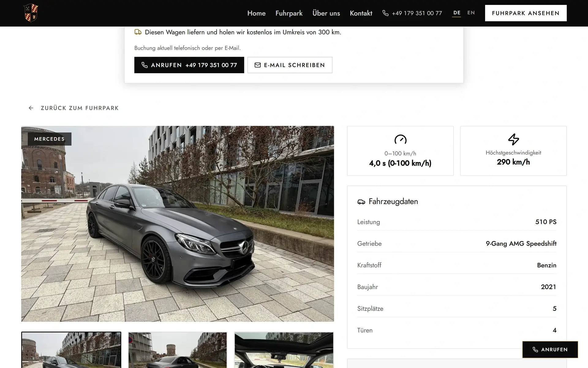Call header number +49 179 351 00 77

tap(417, 13)
